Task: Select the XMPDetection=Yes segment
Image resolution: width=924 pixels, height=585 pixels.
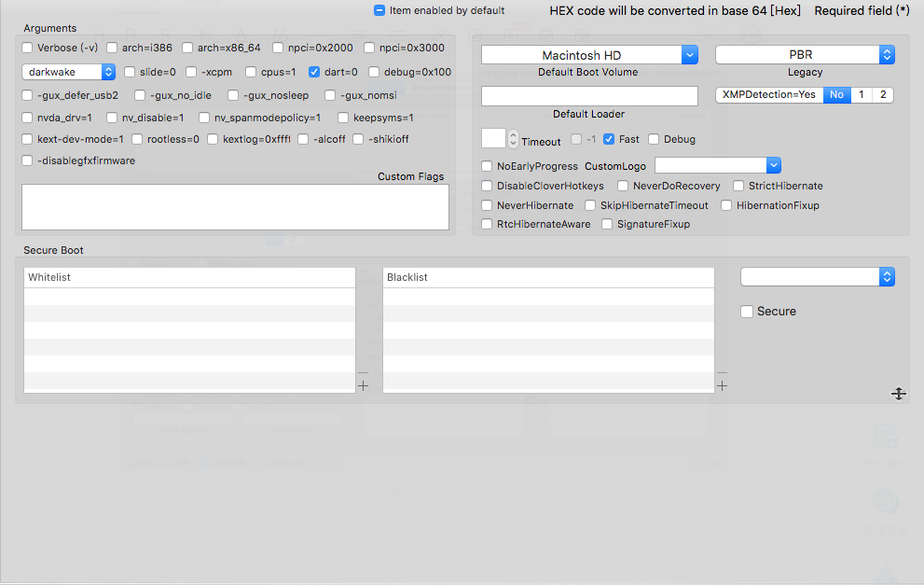Action: click(x=769, y=95)
